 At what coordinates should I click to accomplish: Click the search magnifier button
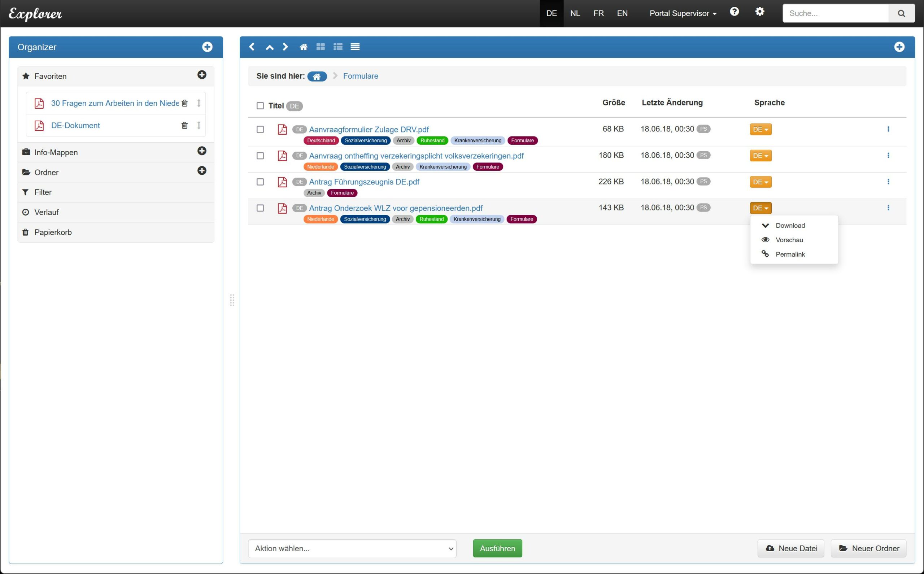[901, 13]
